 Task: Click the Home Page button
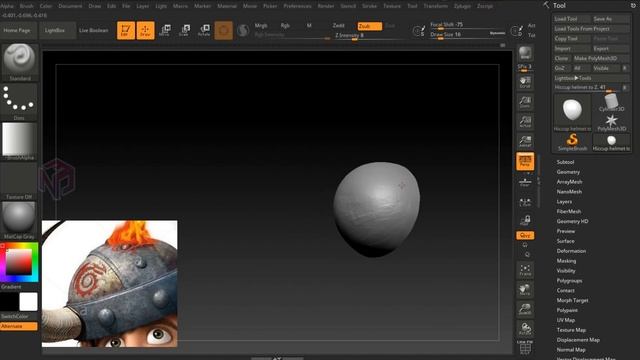(x=17, y=31)
